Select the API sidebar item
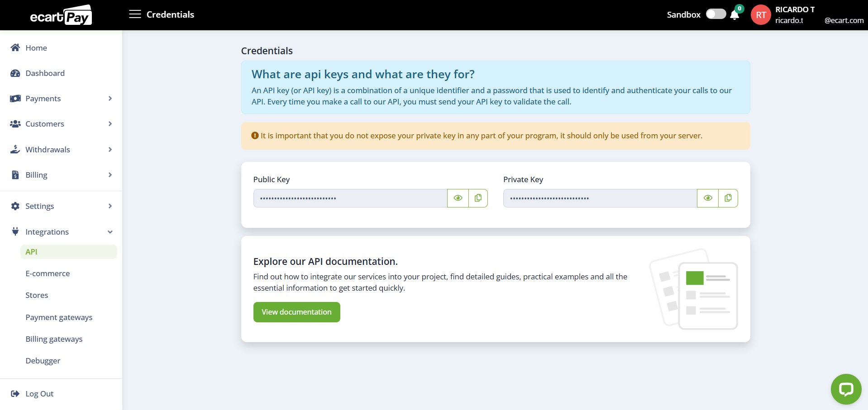Viewport: 868px width, 410px height. point(32,251)
